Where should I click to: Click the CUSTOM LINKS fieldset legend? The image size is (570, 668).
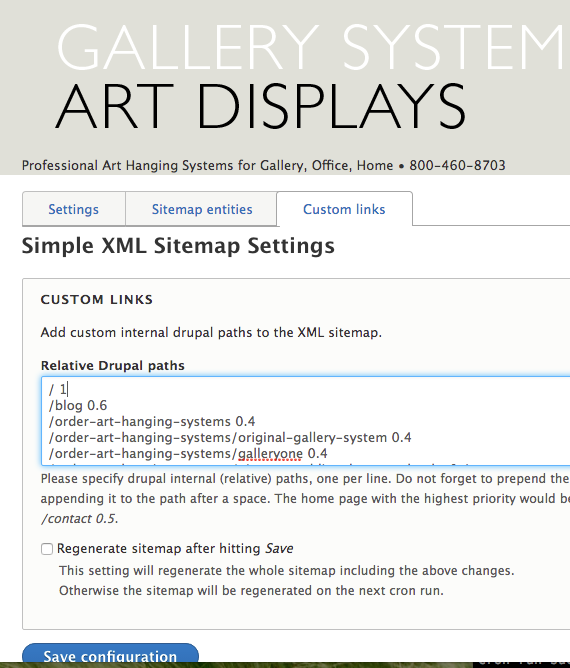(x=97, y=299)
